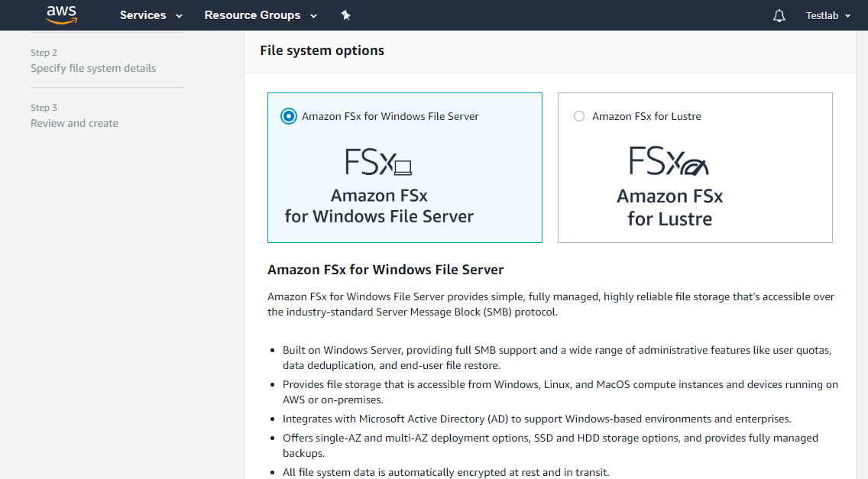Select the Amazon FSx for Lustre radio button
The height and width of the screenshot is (479, 868).
(579, 116)
